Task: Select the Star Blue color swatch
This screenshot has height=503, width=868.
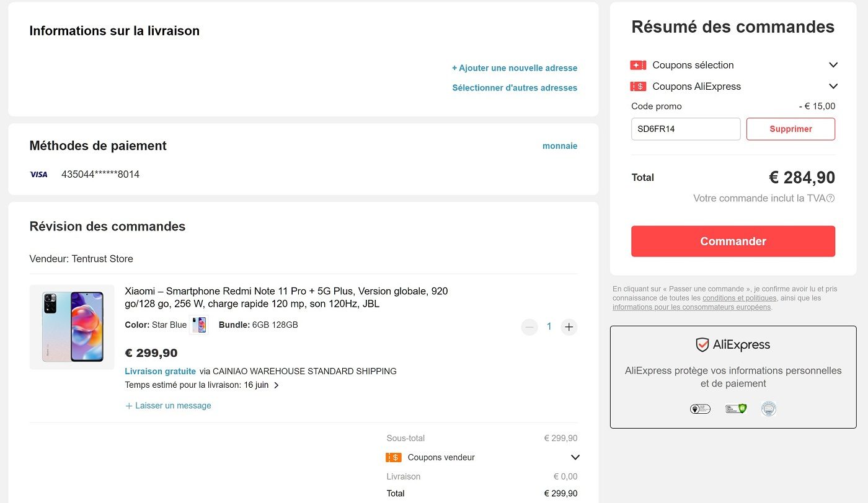Action: (x=199, y=325)
